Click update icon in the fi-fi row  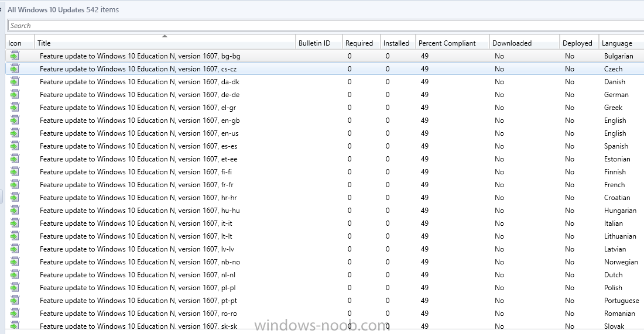15,171
